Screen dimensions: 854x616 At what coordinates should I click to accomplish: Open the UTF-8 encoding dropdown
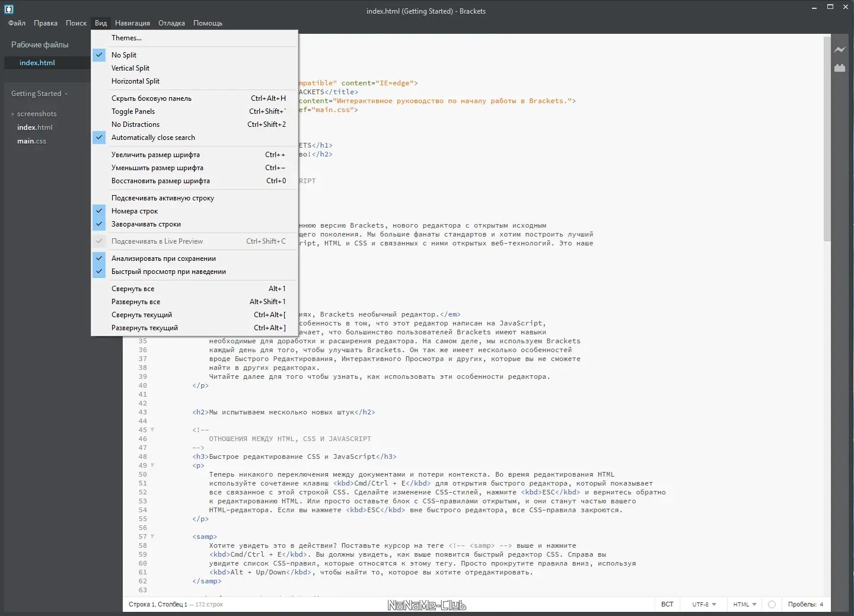coord(704,604)
